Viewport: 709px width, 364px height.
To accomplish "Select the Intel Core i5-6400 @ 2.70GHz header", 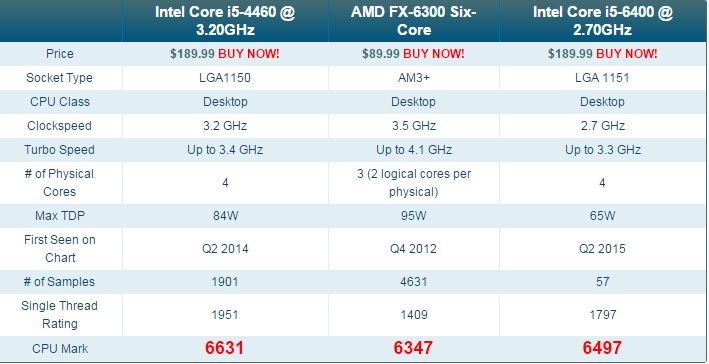I will coord(603,21).
